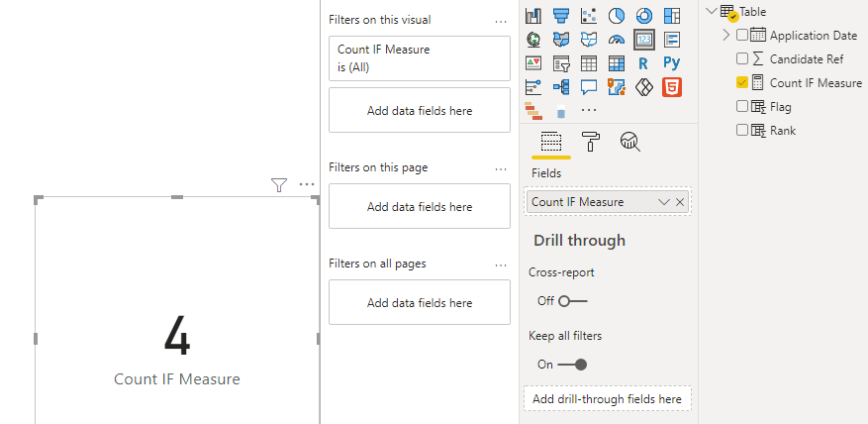The width and height of the screenshot is (868, 424).
Task: Open the card visual's more options ellipsis
Action: 307,184
